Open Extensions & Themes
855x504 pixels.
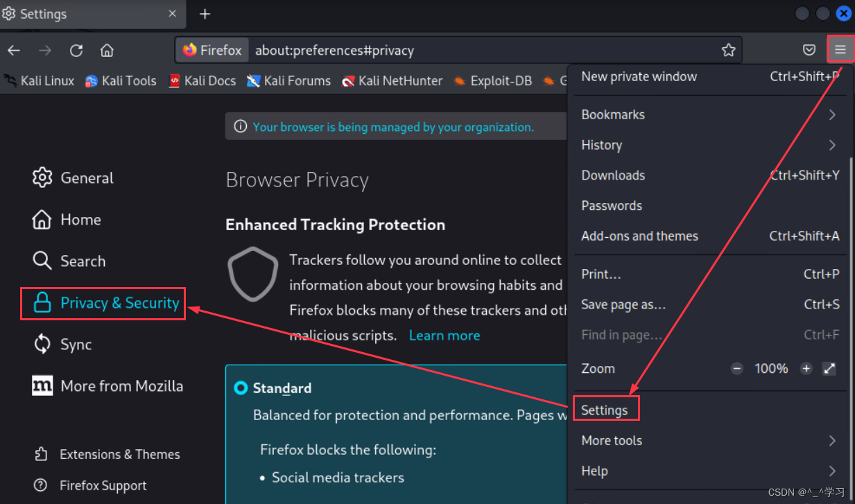(107, 454)
